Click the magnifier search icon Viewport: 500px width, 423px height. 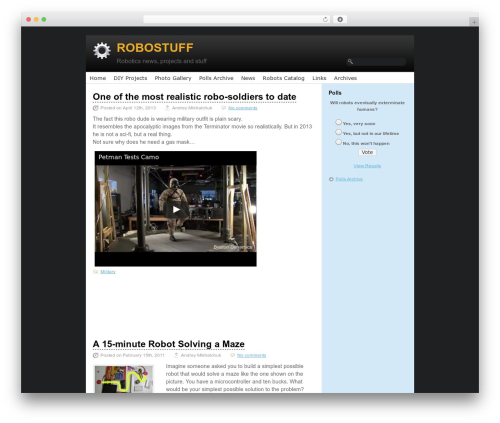click(x=350, y=61)
